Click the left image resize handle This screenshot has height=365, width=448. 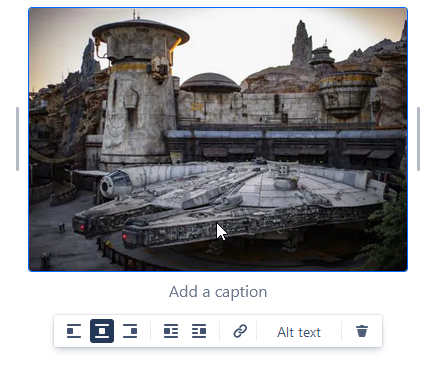tap(17, 139)
